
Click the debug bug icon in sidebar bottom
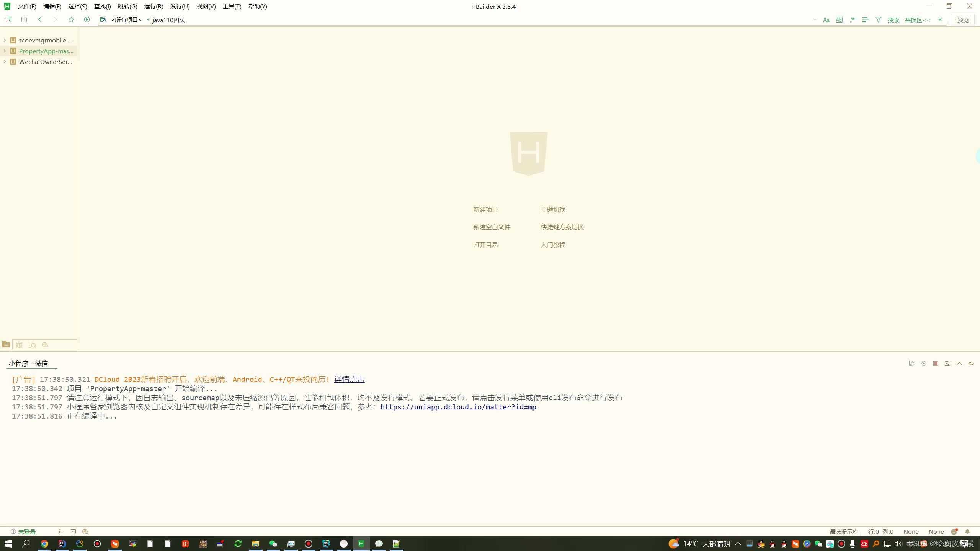[x=19, y=345]
